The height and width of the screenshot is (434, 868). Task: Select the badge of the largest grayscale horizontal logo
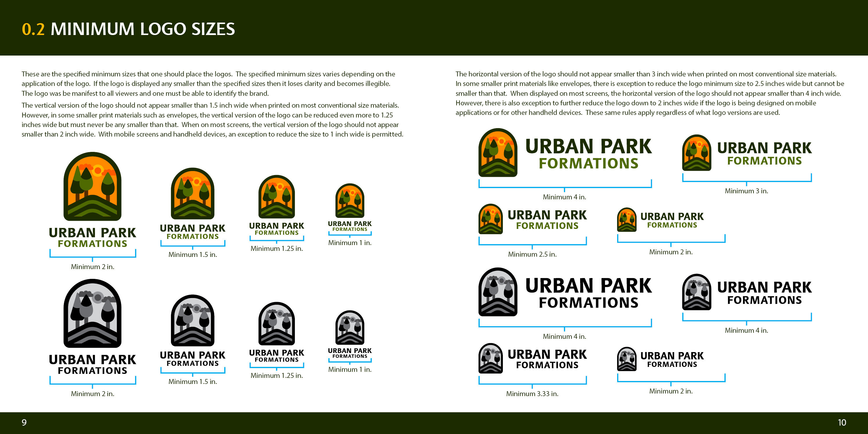[x=498, y=292]
